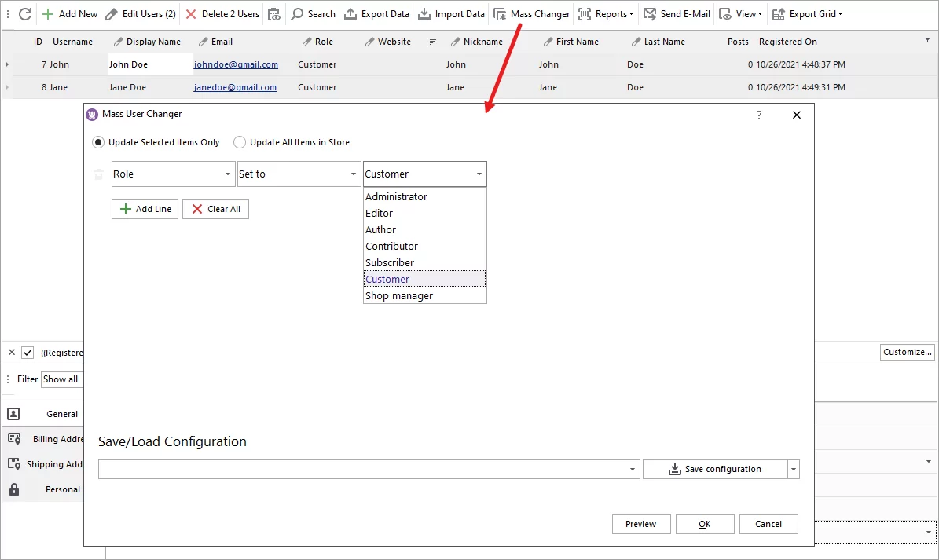Click the Add Line button
Image resolution: width=939 pixels, height=560 pixels.
click(x=145, y=209)
